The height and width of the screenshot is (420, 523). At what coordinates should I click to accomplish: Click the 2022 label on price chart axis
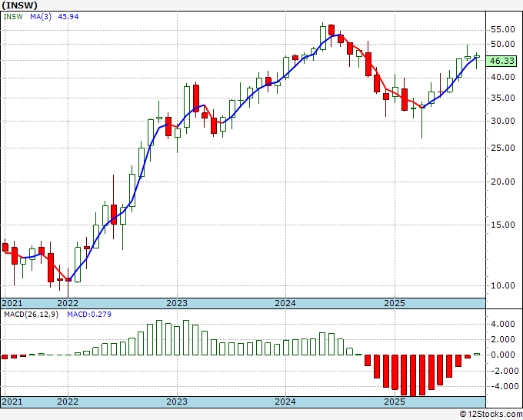(68, 303)
